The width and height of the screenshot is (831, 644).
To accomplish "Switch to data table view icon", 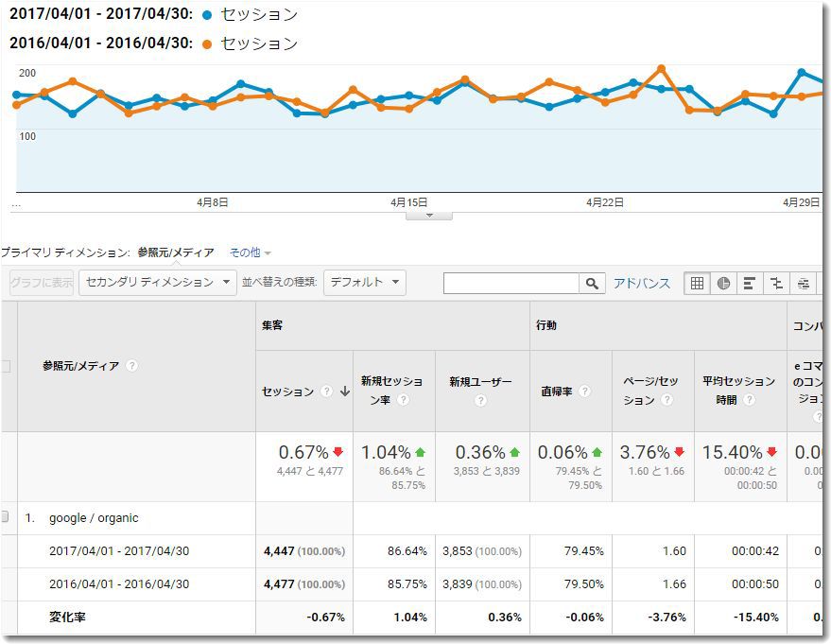I will pyautogui.click(x=697, y=283).
